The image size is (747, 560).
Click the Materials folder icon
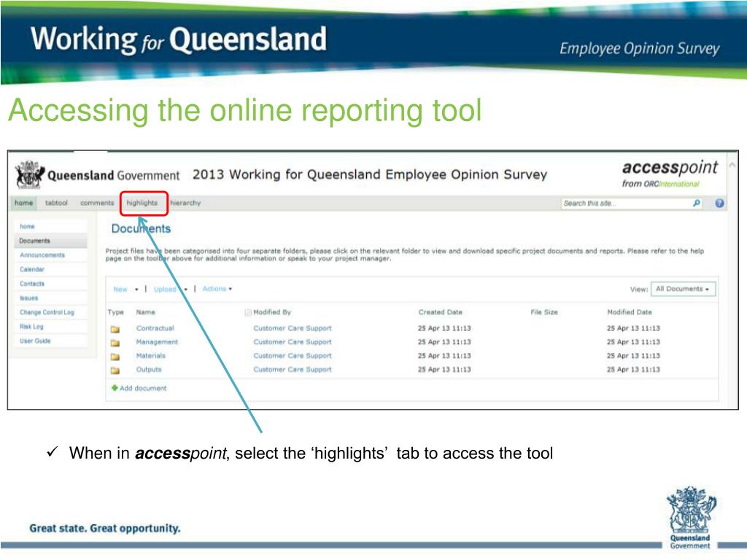(x=115, y=357)
